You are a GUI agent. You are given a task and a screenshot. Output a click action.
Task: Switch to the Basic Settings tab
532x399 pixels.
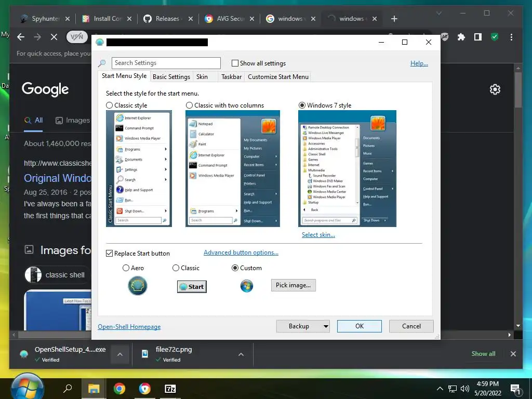(x=171, y=77)
